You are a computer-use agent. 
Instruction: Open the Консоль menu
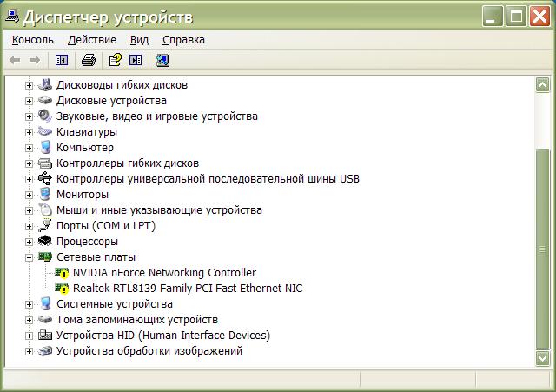33,39
